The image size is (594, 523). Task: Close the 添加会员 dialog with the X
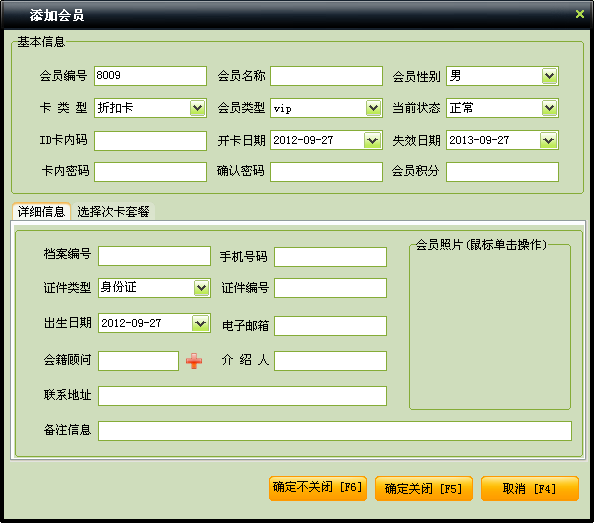(x=580, y=14)
